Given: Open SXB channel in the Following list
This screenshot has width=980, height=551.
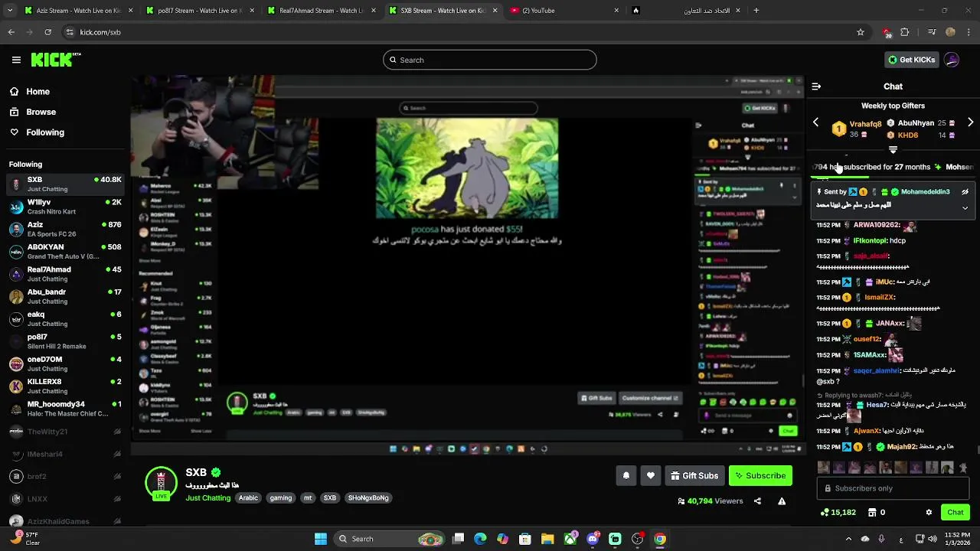Looking at the screenshot, I should pos(65,184).
